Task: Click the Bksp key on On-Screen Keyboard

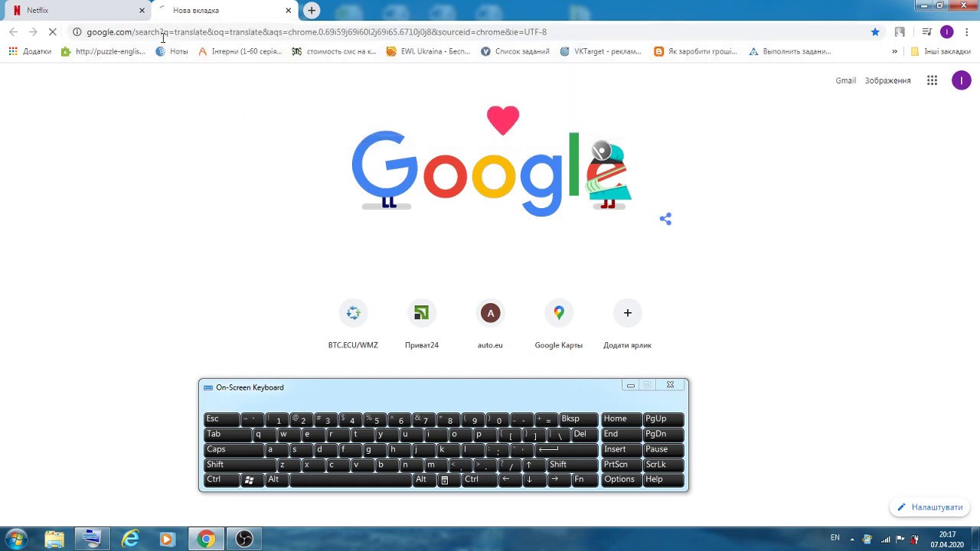Action: (578, 419)
